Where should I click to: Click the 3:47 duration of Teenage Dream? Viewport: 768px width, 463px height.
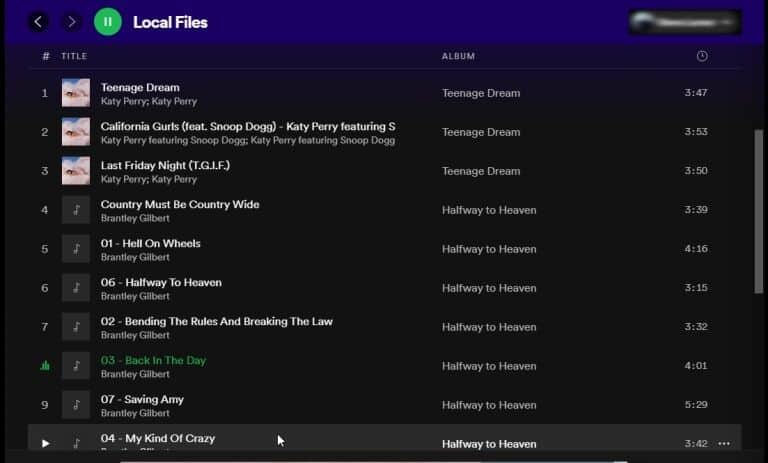pyautogui.click(x=696, y=93)
